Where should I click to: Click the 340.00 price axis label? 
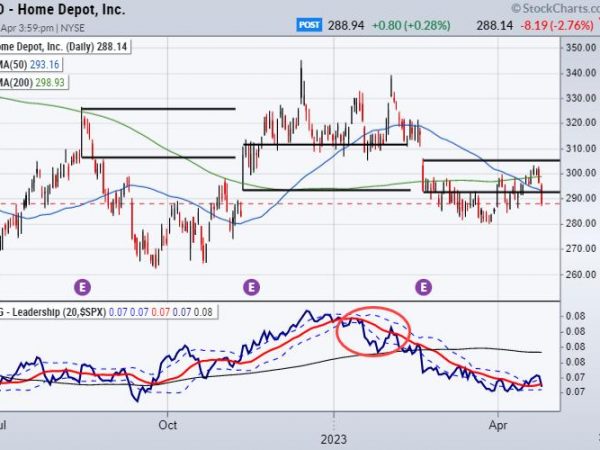581,73
